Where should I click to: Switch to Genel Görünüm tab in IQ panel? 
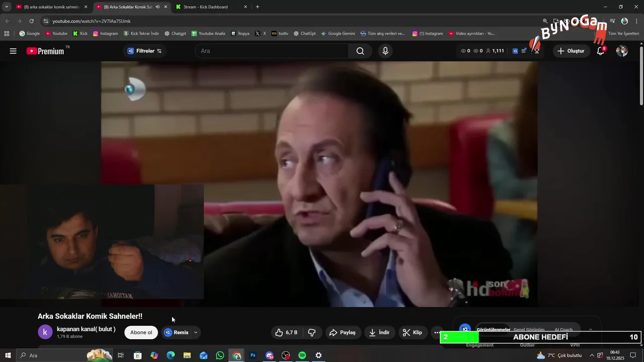tap(529, 330)
